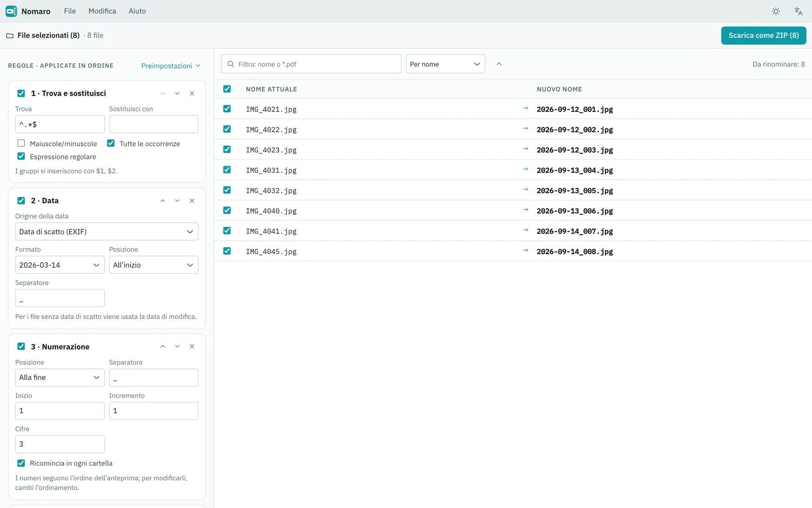Click the Nomaro app logo
The width and height of the screenshot is (812, 508).
pyautogui.click(x=11, y=11)
